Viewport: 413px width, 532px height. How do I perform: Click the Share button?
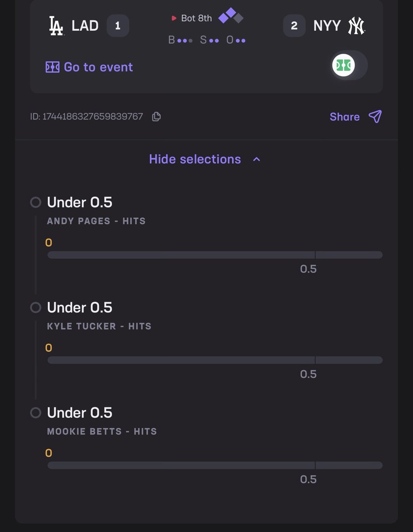pos(355,117)
